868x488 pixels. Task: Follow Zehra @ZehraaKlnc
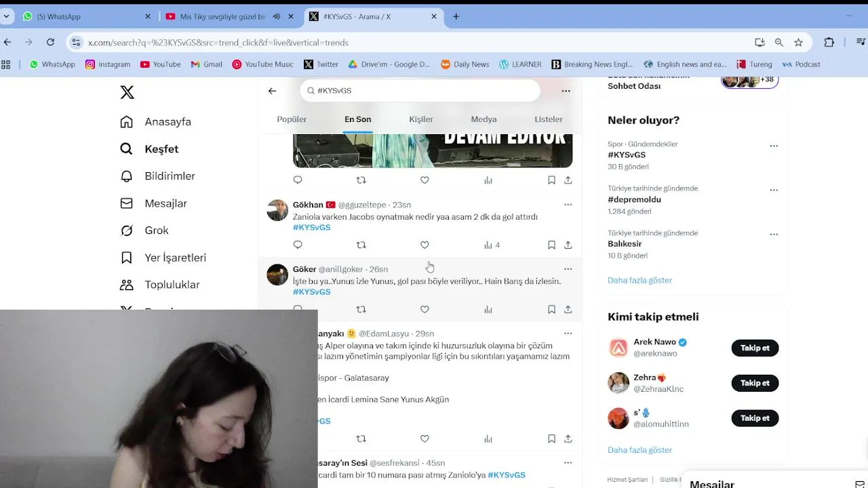[x=755, y=383]
